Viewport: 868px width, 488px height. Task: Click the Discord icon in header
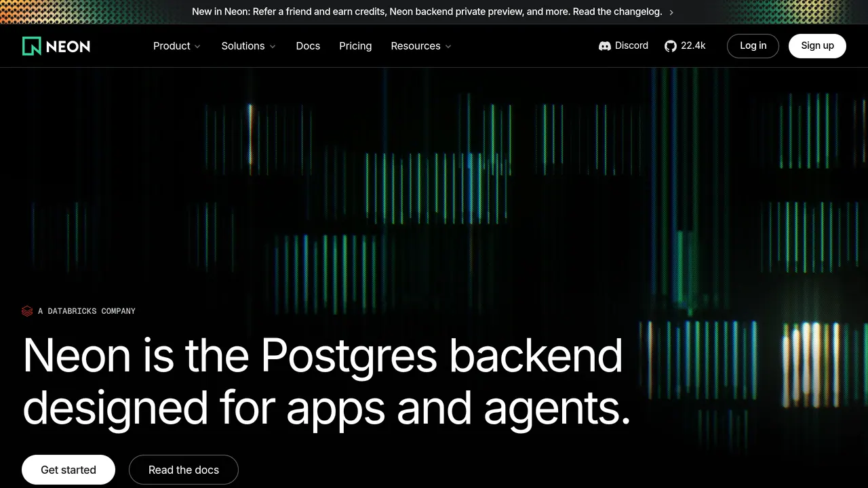click(x=605, y=46)
